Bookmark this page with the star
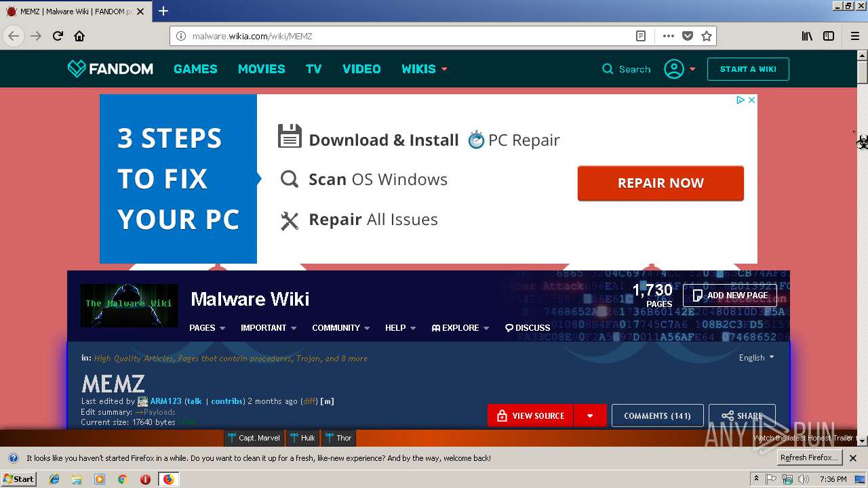The height and width of the screenshot is (488, 868). coord(707,36)
